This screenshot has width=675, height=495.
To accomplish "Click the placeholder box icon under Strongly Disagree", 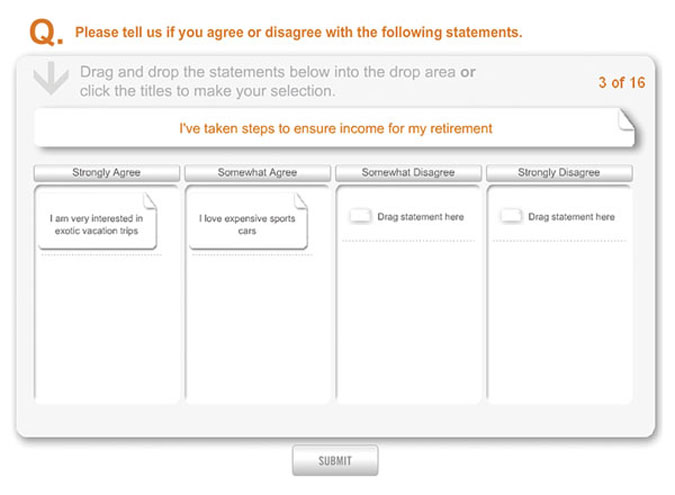I will click(511, 216).
